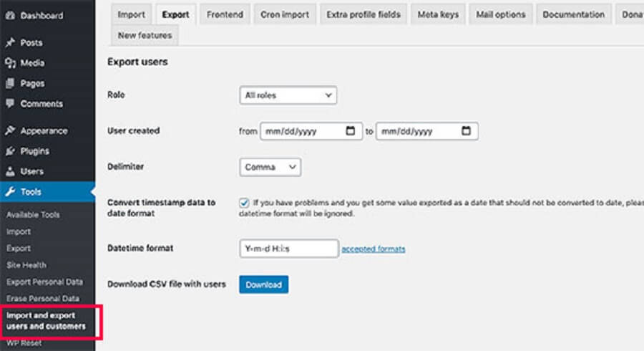Click the Posts pushpin icon
The width and height of the screenshot is (644, 351).
(10, 42)
